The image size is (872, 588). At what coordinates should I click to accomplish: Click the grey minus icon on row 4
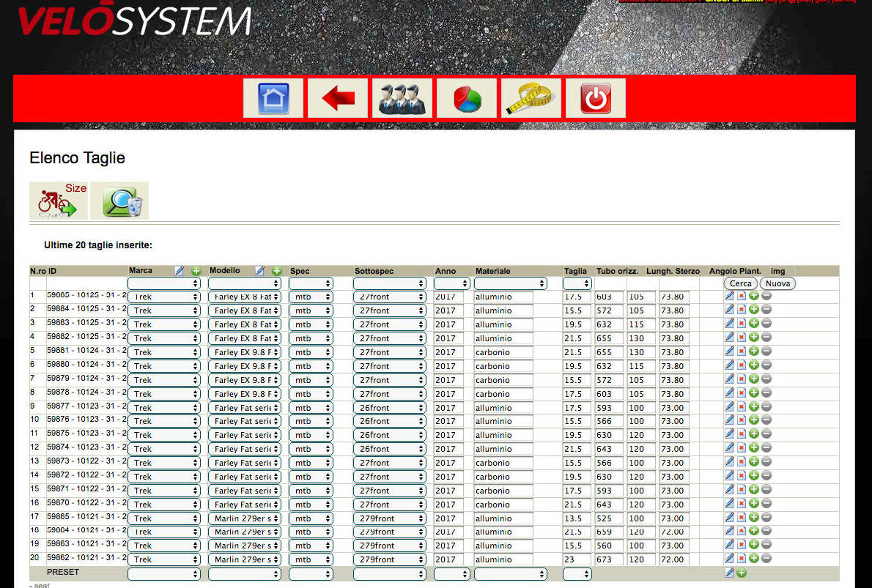point(766,337)
